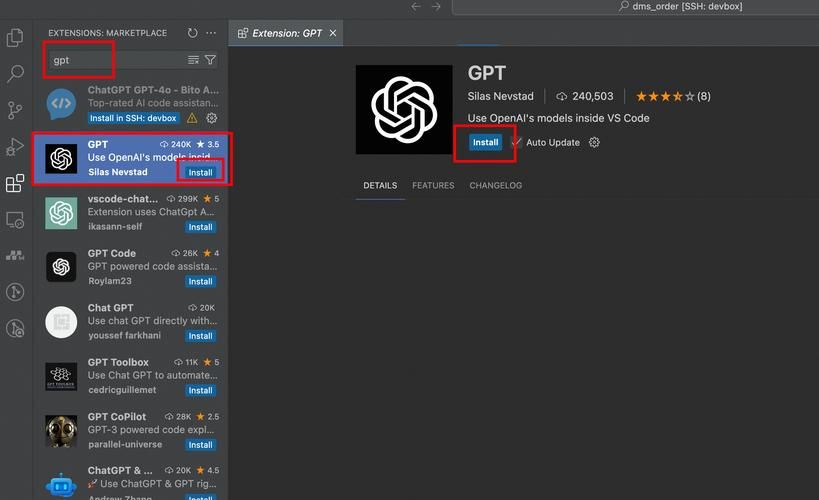Select the GPT Code extension entry
This screenshot has width=819, height=500.
pos(131,267)
